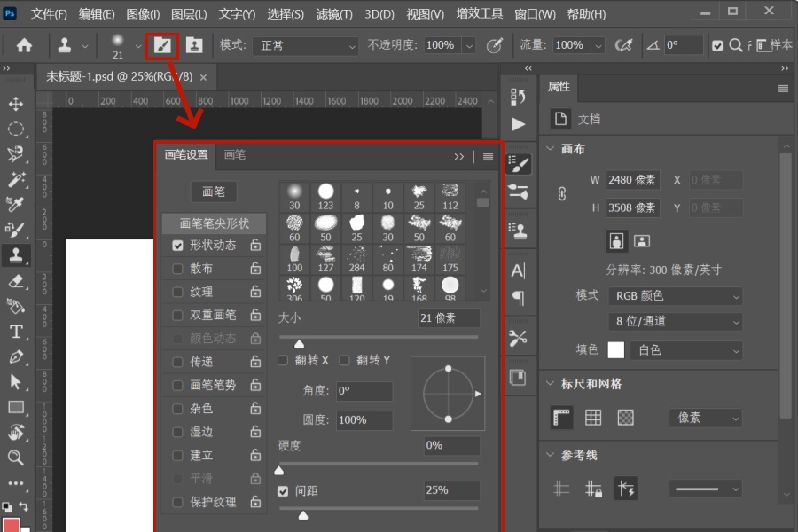Open the 8 位/通道 dropdown

676,321
